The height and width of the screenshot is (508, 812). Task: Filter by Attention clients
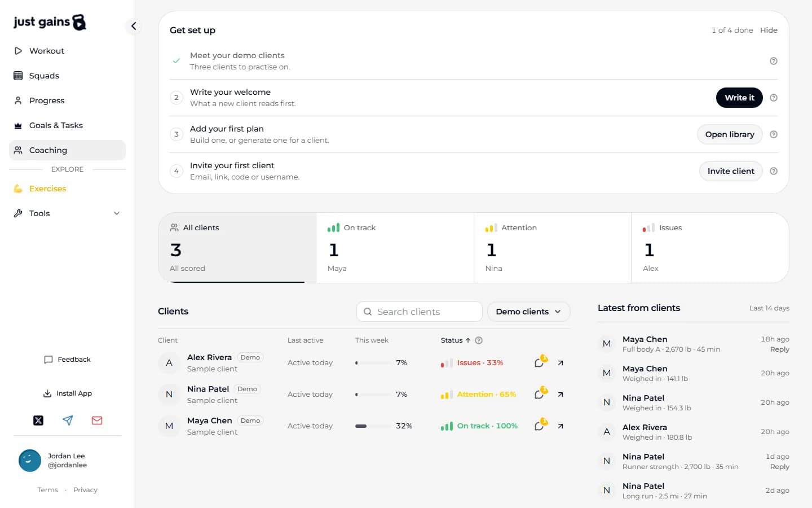pos(553,248)
